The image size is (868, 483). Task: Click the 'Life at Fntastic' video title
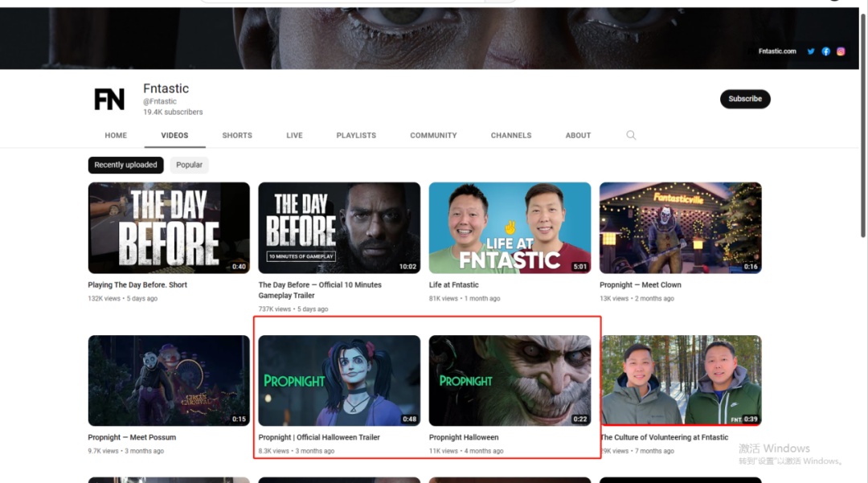point(453,285)
